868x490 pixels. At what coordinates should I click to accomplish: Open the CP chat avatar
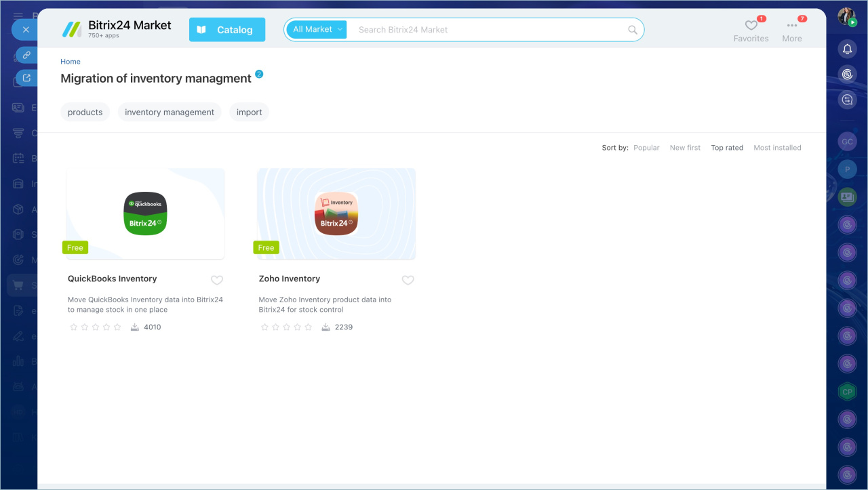click(847, 392)
